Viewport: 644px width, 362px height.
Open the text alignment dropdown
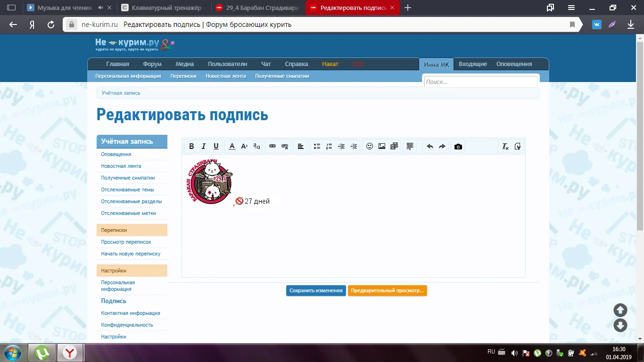click(300, 147)
